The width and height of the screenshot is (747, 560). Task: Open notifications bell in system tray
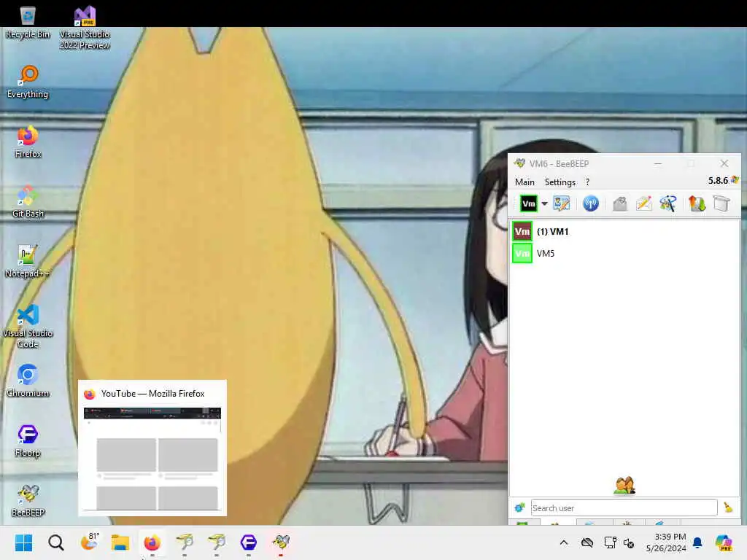point(697,542)
